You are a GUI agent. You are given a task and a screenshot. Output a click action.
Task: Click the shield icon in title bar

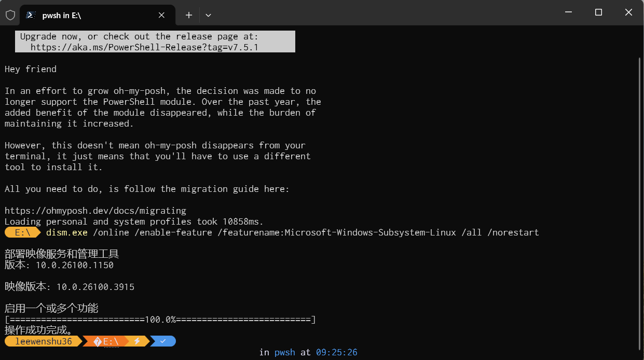tap(10, 15)
